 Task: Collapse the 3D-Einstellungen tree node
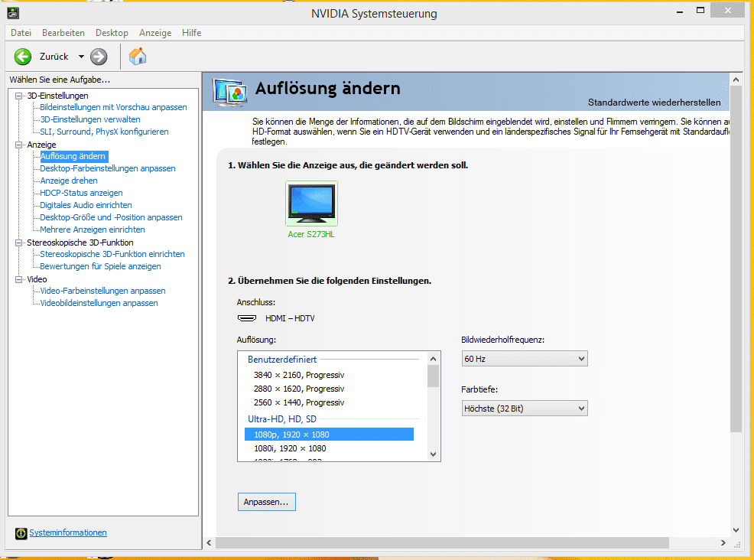pyautogui.click(x=19, y=96)
